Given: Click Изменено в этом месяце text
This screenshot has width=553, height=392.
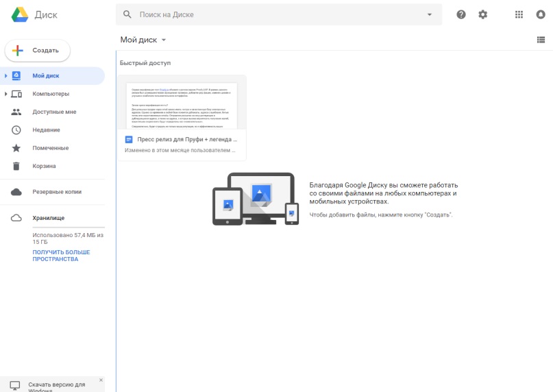Looking at the screenshot, I should 180,150.
